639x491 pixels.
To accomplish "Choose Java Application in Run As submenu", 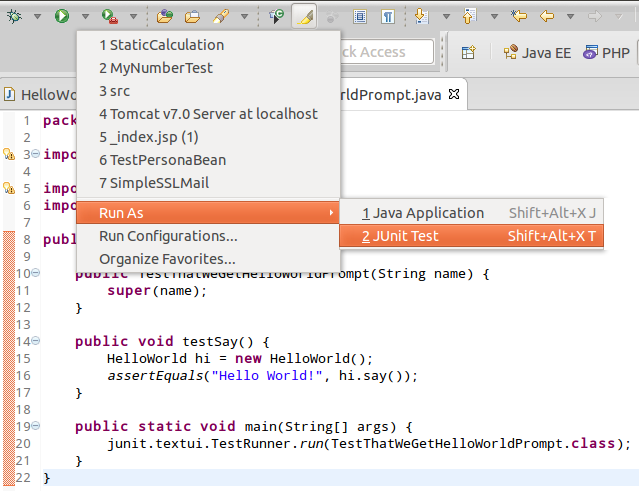I will [422, 212].
